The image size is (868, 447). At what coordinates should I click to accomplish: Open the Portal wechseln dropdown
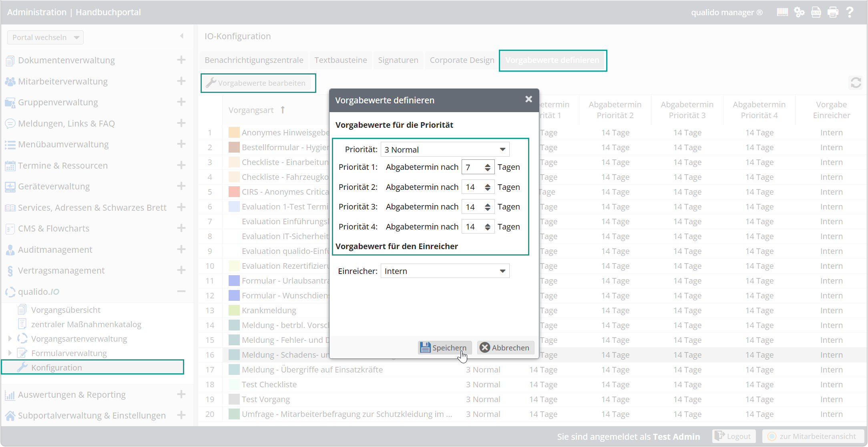point(45,37)
